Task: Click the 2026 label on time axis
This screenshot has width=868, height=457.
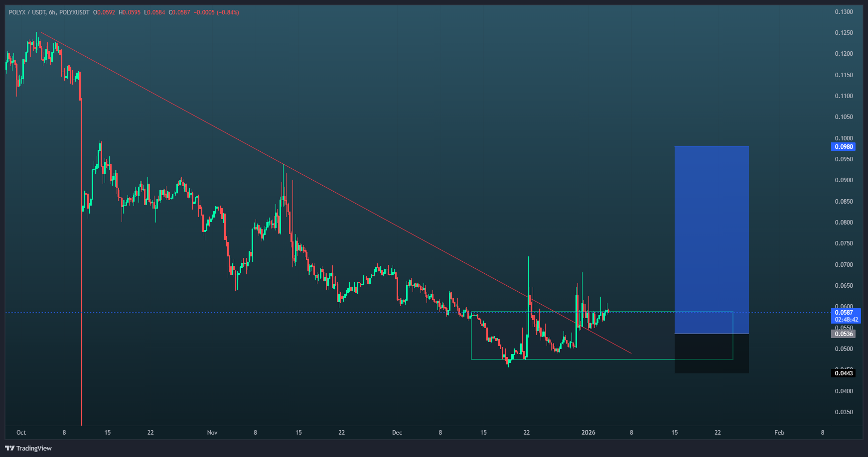Action: (x=588, y=433)
